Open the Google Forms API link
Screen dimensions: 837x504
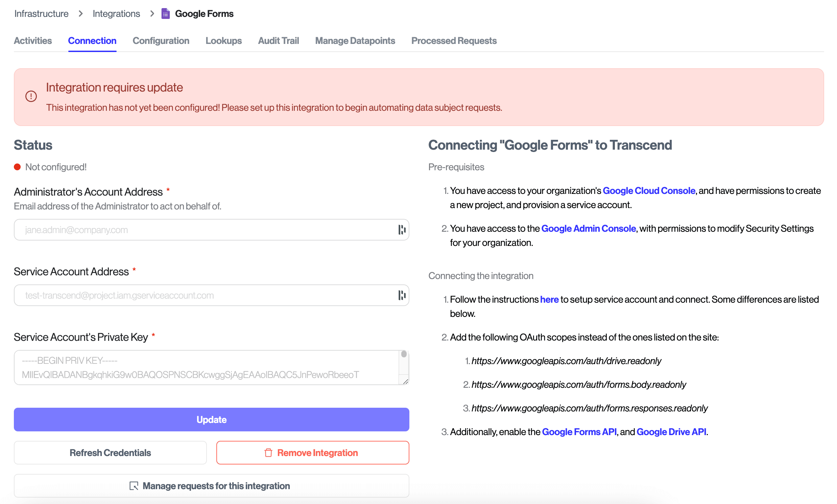coord(579,432)
